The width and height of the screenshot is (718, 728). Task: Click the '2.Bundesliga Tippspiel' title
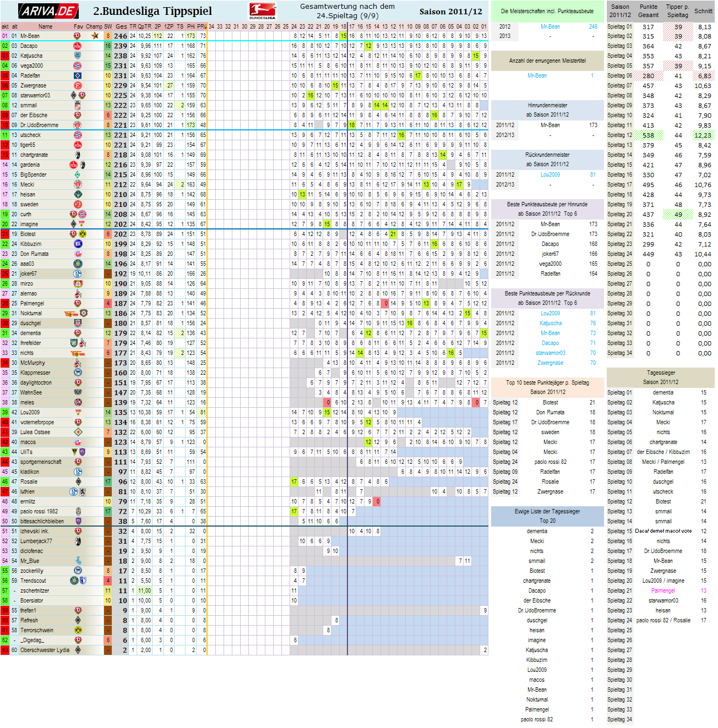coord(152,11)
